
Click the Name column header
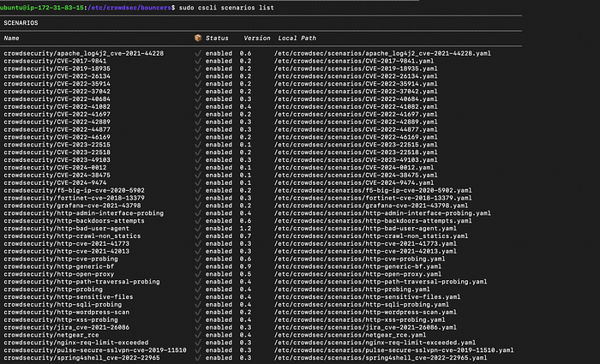[11, 39]
